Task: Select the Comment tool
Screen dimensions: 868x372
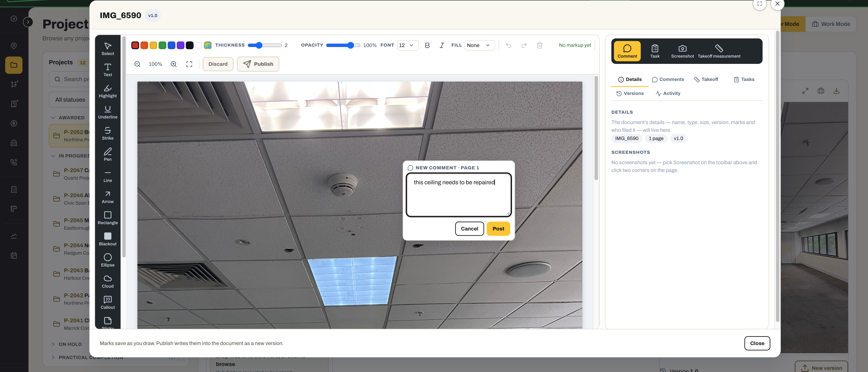Action: pyautogui.click(x=627, y=51)
